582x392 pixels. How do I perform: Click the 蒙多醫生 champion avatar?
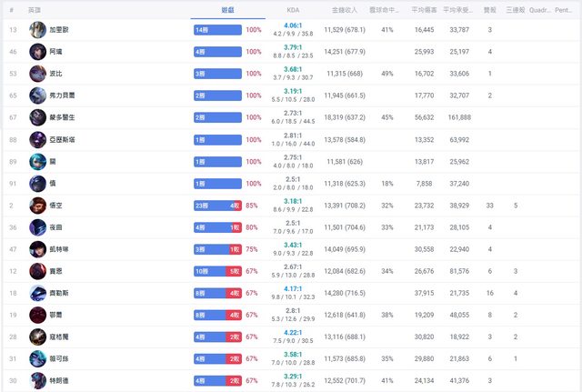(x=37, y=117)
